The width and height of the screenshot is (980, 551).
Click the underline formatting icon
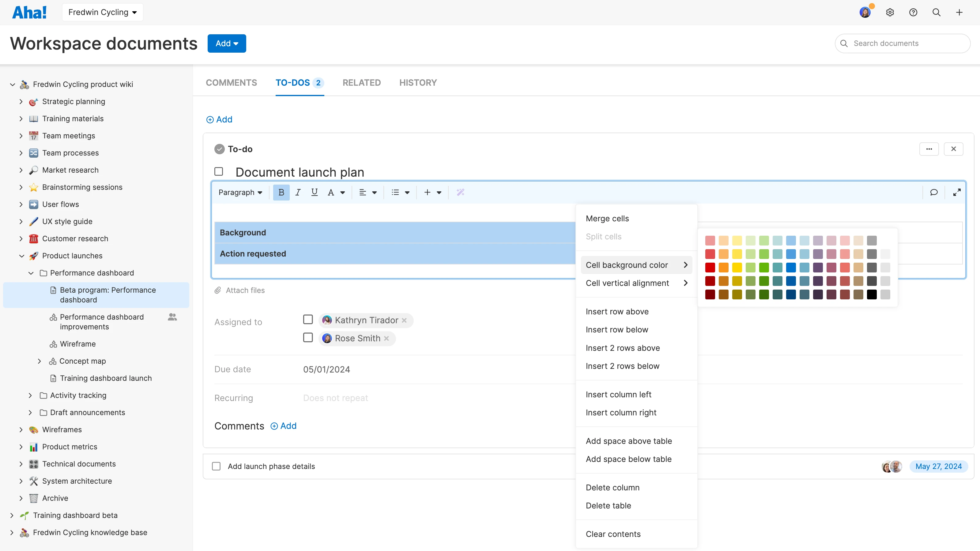(x=314, y=193)
